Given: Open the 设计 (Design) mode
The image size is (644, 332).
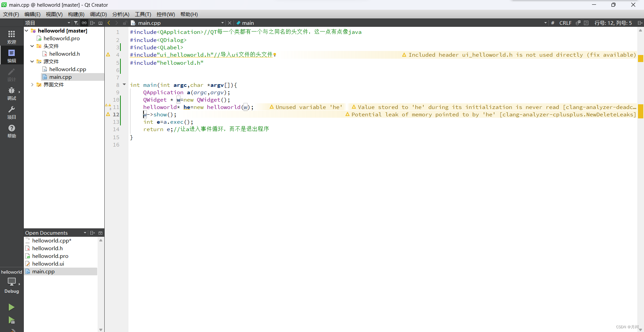Looking at the screenshot, I should pos(12,74).
